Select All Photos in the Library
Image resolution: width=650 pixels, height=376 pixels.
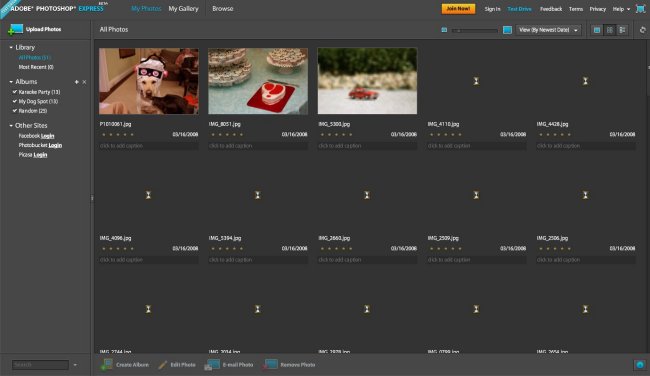(34, 58)
